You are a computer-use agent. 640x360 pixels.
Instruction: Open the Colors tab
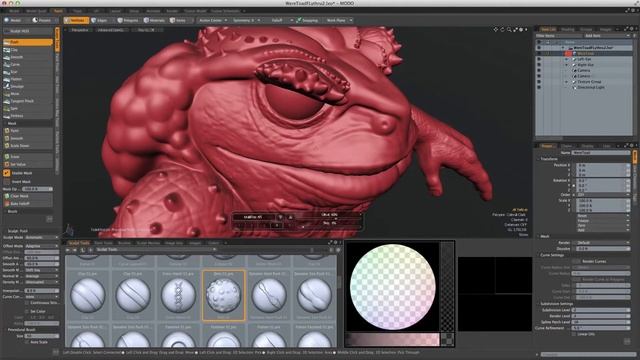coord(213,243)
